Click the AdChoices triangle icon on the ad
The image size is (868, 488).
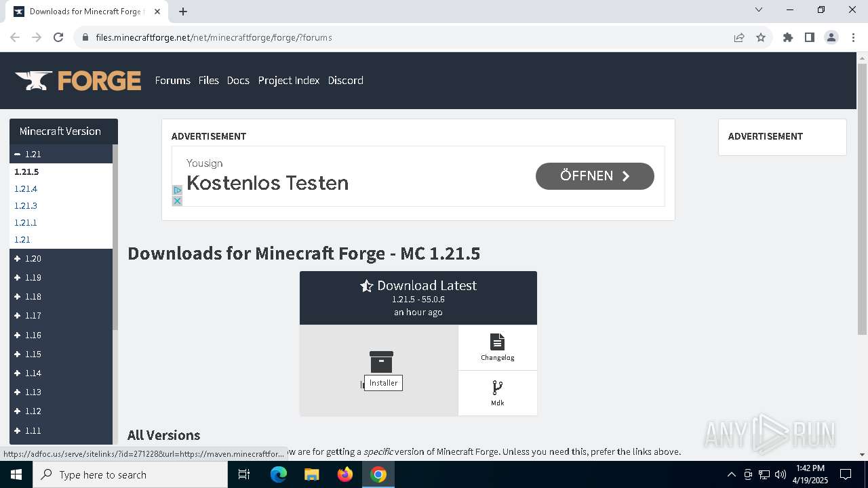tap(177, 190)
